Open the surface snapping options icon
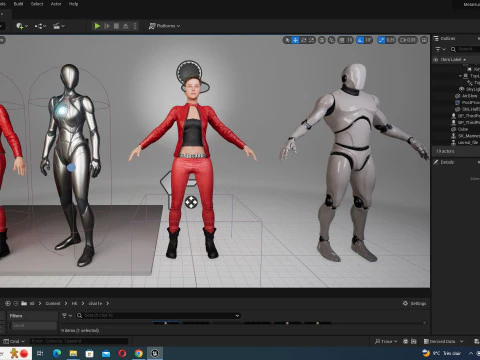The image size is (480, 360). pos(332,40)
